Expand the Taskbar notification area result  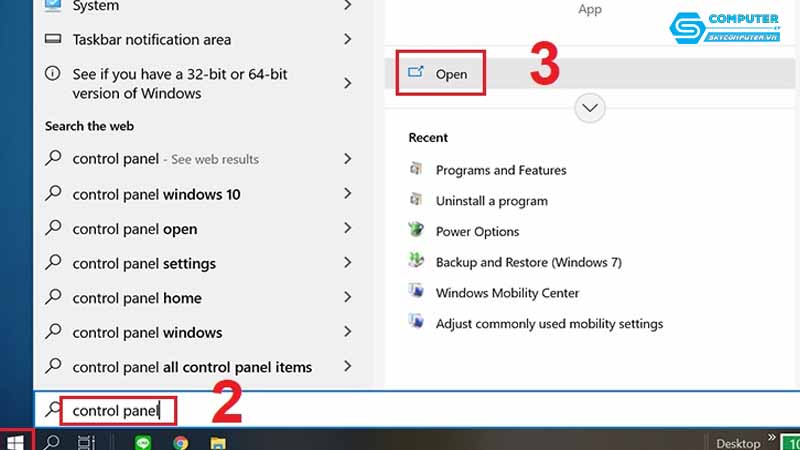(347, 40)
